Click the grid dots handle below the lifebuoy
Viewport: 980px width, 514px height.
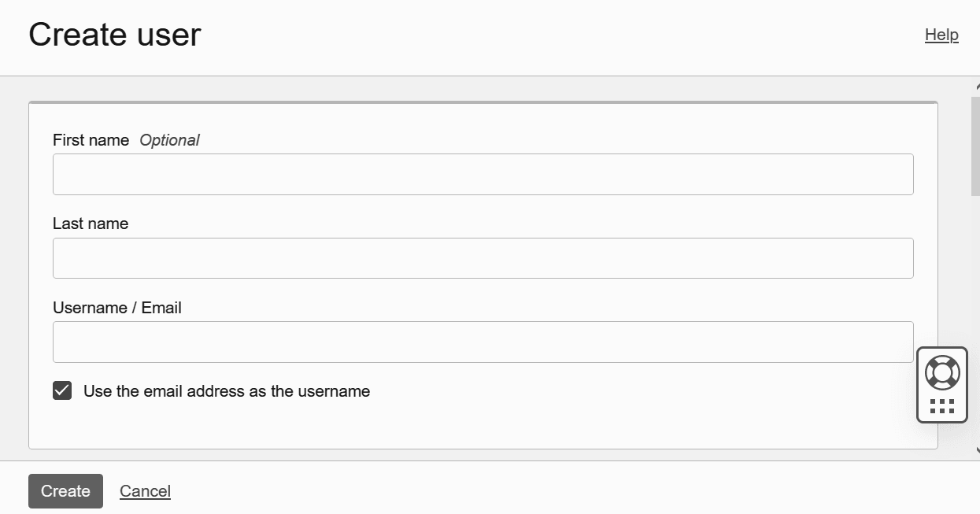tap(942, 406)
